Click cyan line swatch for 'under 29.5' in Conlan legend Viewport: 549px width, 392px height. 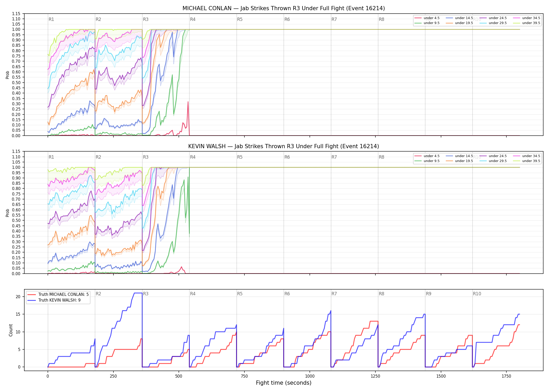[483, 23]
